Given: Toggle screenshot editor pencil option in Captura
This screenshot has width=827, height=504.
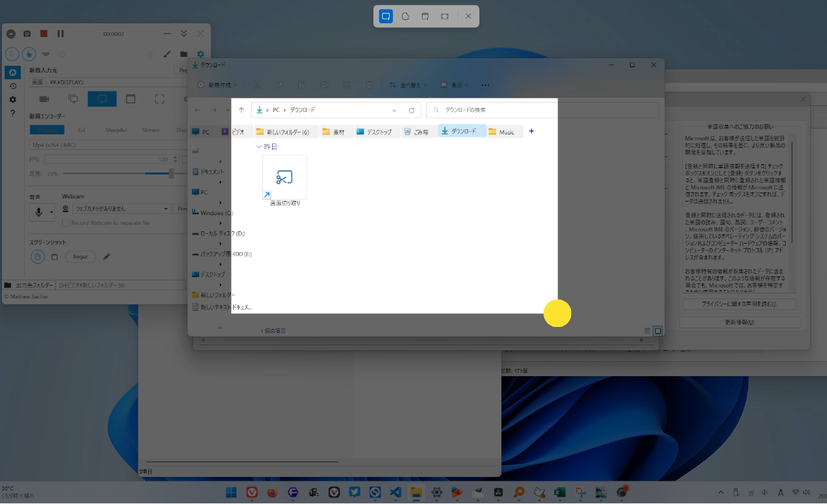Looking at the screenshot, I should (107, 257).
